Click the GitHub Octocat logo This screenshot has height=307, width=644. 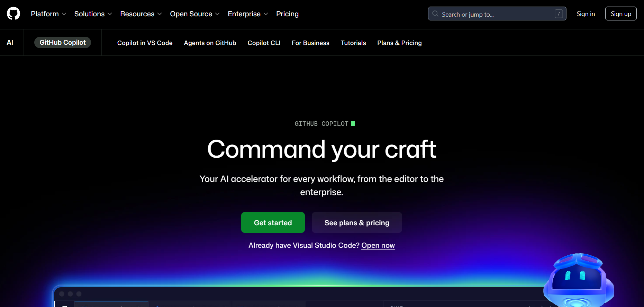[x=13, y=14]
